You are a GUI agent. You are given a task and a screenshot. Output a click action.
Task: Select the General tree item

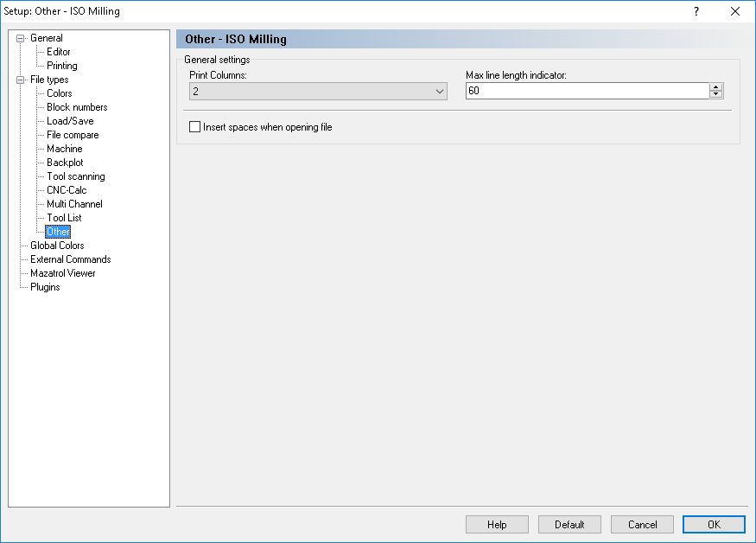coord(47,38)
